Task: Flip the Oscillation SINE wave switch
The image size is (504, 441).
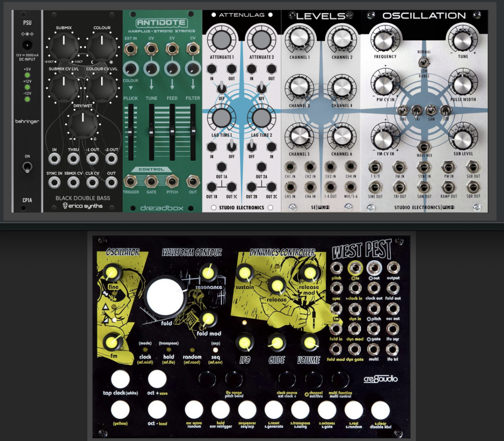Action: (403, 111)
